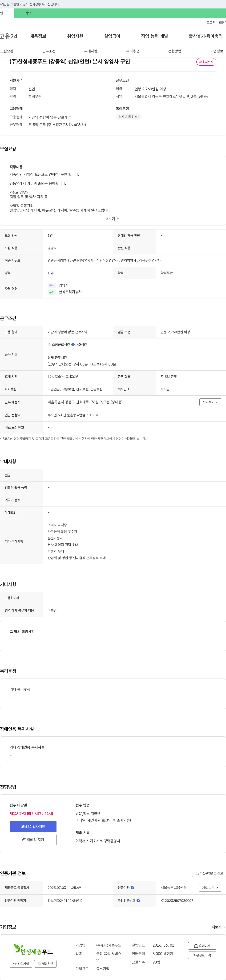Viewport: 226px width, 980px height.
Task: Click the 식사 제공 (1식) tag
Action: coord(129,117)
